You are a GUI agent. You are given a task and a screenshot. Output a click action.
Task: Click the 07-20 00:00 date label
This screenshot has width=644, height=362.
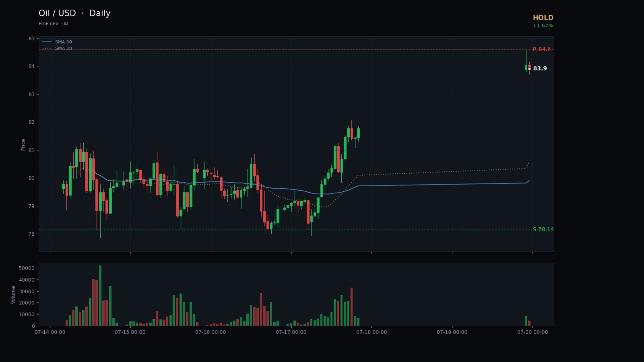click(x=533, y=332)
